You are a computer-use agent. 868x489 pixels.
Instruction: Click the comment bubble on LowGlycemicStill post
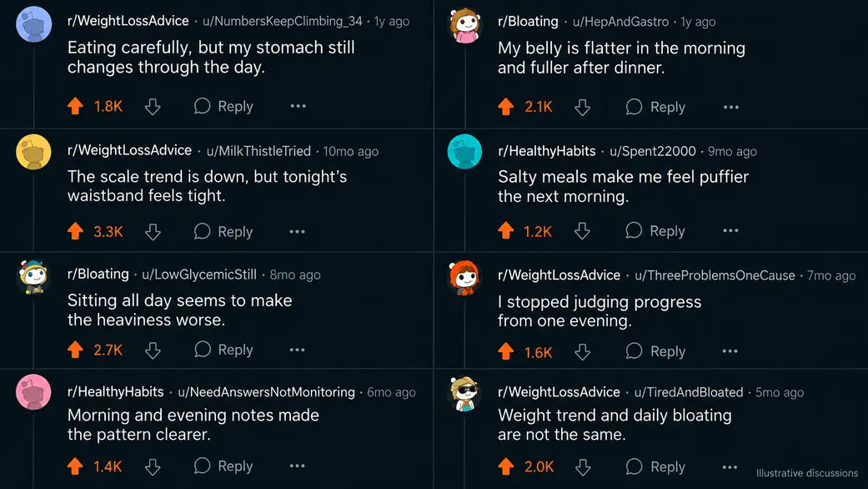203,350
